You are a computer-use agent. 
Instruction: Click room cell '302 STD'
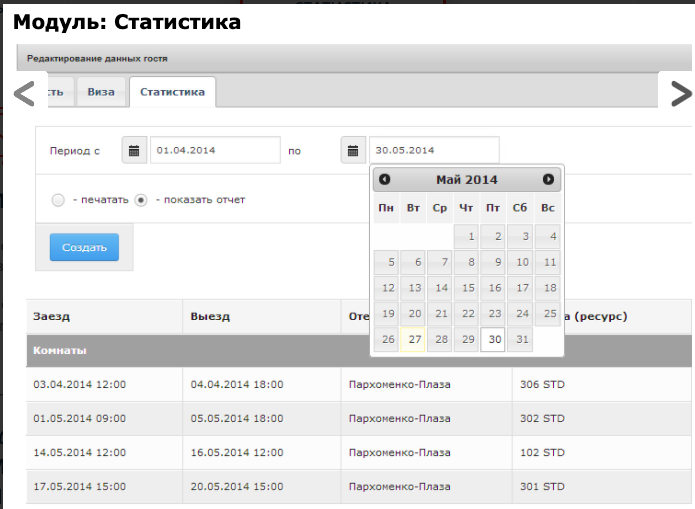point(602,419)
